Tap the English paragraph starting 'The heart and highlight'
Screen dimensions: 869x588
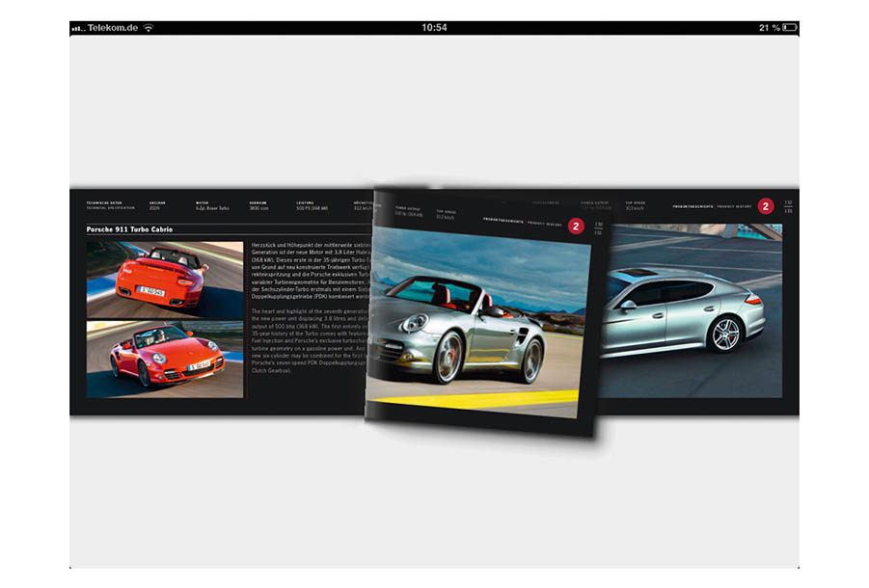[x=310, y=341]
